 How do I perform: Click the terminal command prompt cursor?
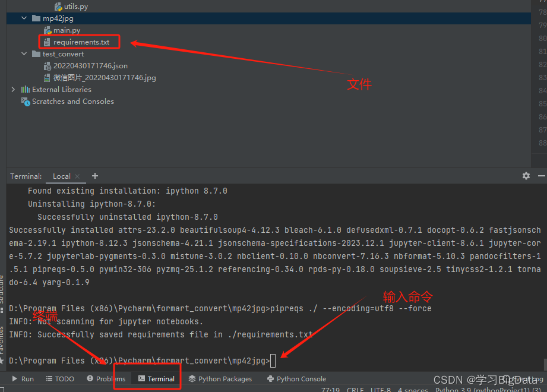point(273,361)
